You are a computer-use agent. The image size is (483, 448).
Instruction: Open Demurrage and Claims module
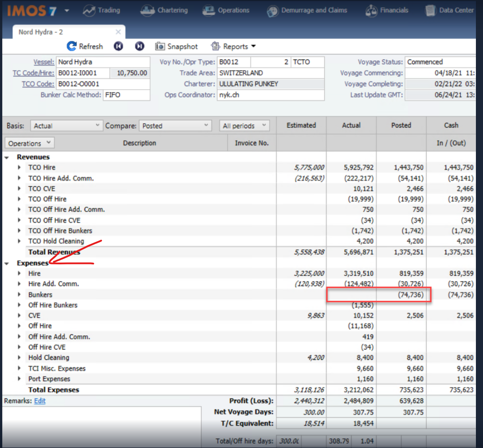pos(307,10)
